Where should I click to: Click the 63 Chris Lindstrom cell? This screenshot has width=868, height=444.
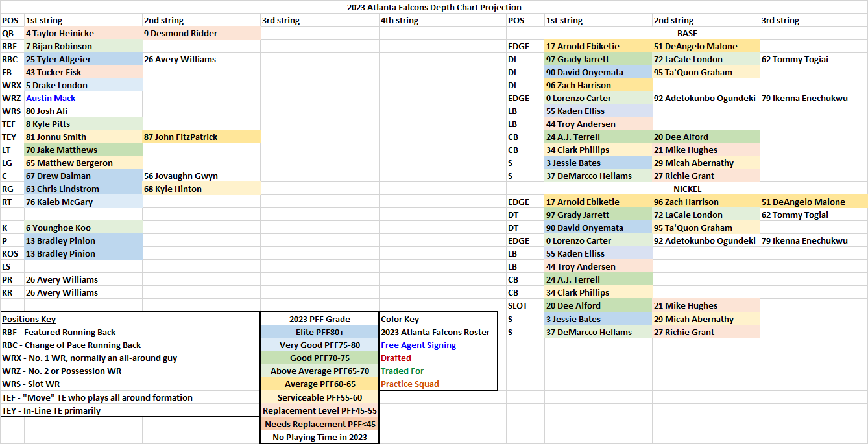click(83, 189)
